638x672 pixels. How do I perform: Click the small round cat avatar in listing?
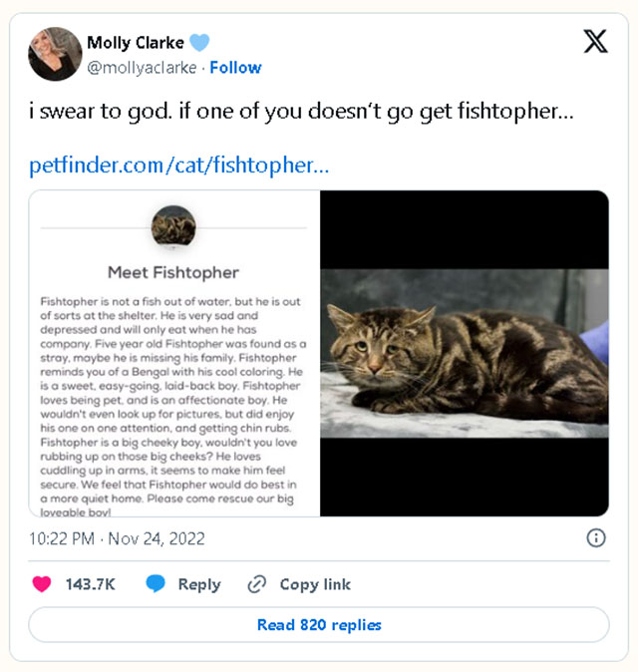pyautogui.click(x=173, y=227)
